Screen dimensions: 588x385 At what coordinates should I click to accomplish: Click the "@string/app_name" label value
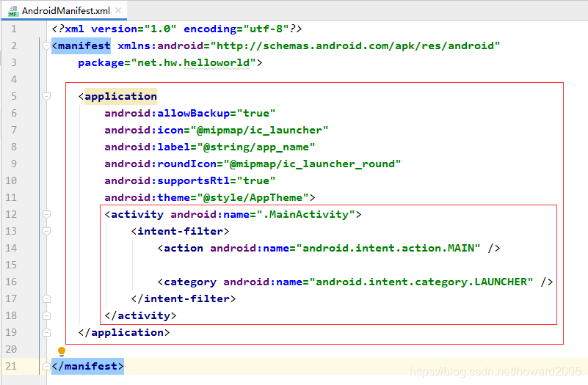coord(256,147)
